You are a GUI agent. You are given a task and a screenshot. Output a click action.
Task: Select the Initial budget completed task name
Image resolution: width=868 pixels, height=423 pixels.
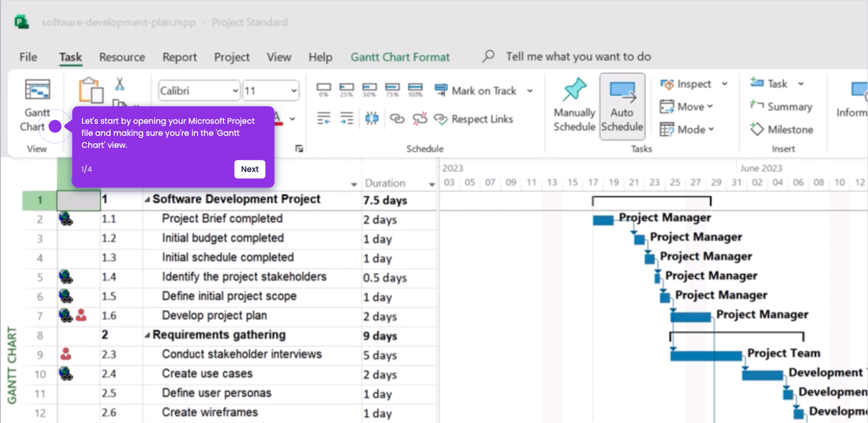[x=223, y=238]
